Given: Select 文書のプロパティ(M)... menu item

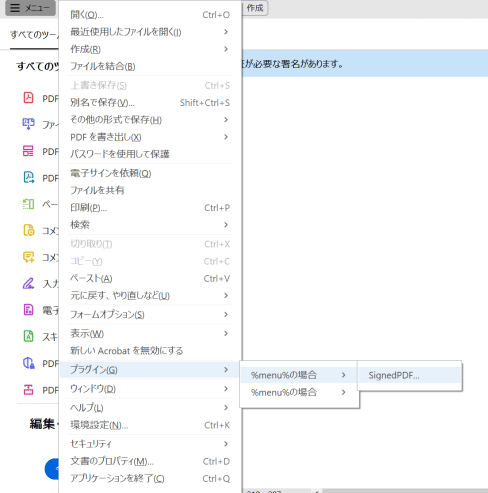Looking at the screenshot, I should pyautogui.click(x=150, y=461).
